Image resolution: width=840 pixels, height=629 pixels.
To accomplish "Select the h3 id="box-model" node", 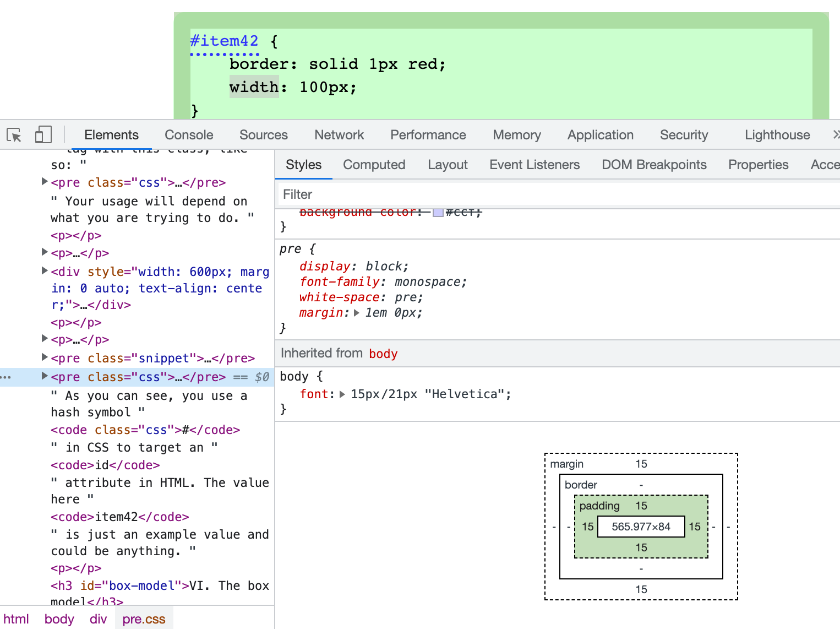I will point(160,593).
